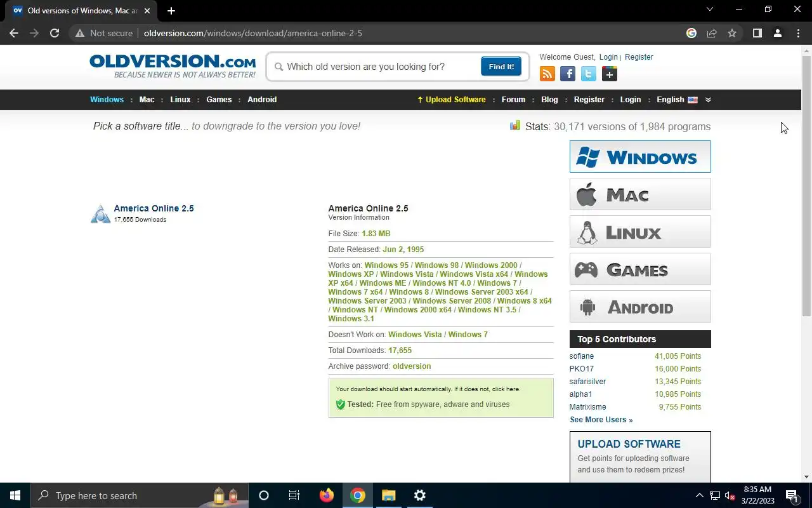Screen dimensions: 812x508
Task: Click the OldVersion.com logo
Action: coord(173,66)
